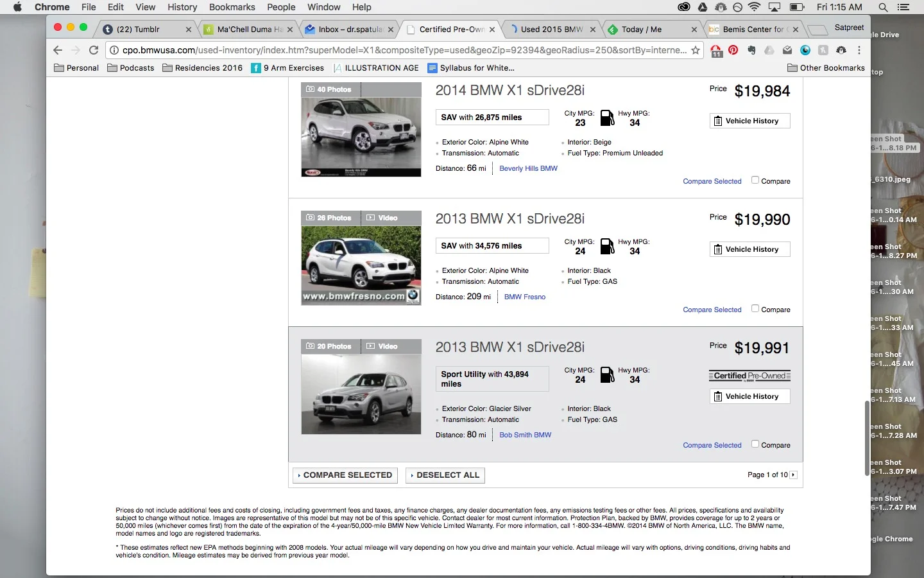Open the BMW Fresno dealer link

[525, 297]
